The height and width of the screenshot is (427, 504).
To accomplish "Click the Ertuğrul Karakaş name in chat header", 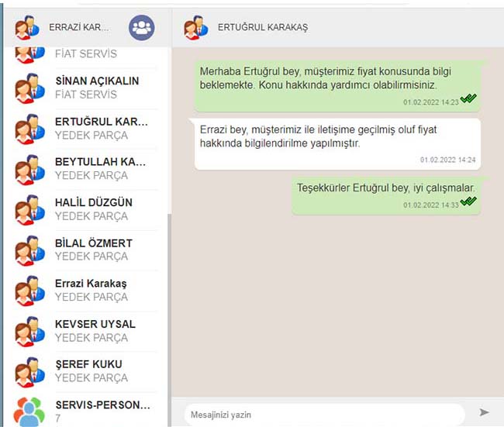I will (x=263, y=28).
